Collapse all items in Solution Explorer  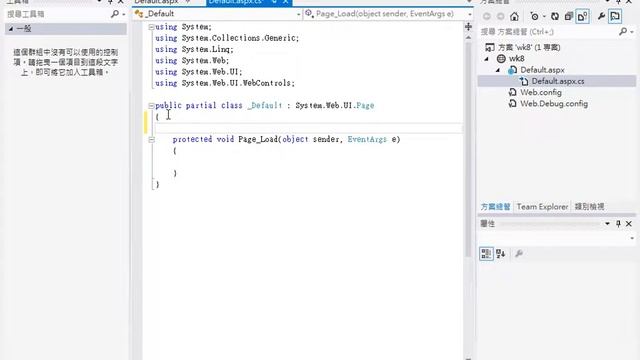point(569,16)
